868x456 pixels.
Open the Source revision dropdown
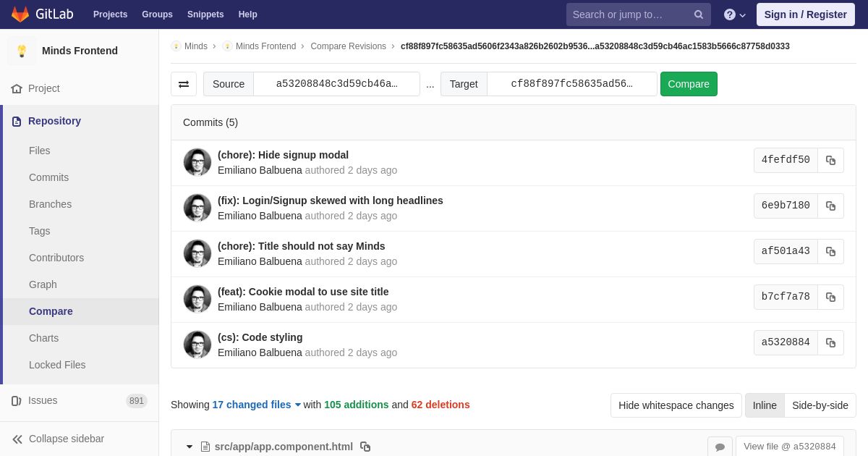point(336,84)
